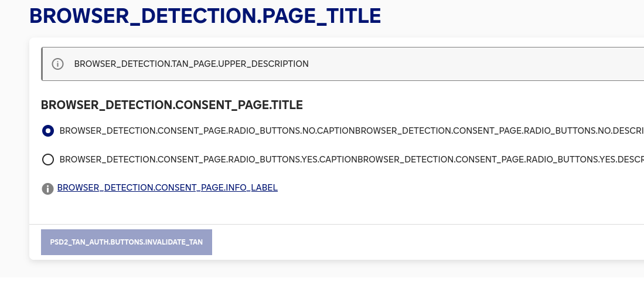This screenshot has width=644, height=295.
Task: Click the truncated RADIO_BUTTONS.YES.DESCR description text
Action: point(500,159)
